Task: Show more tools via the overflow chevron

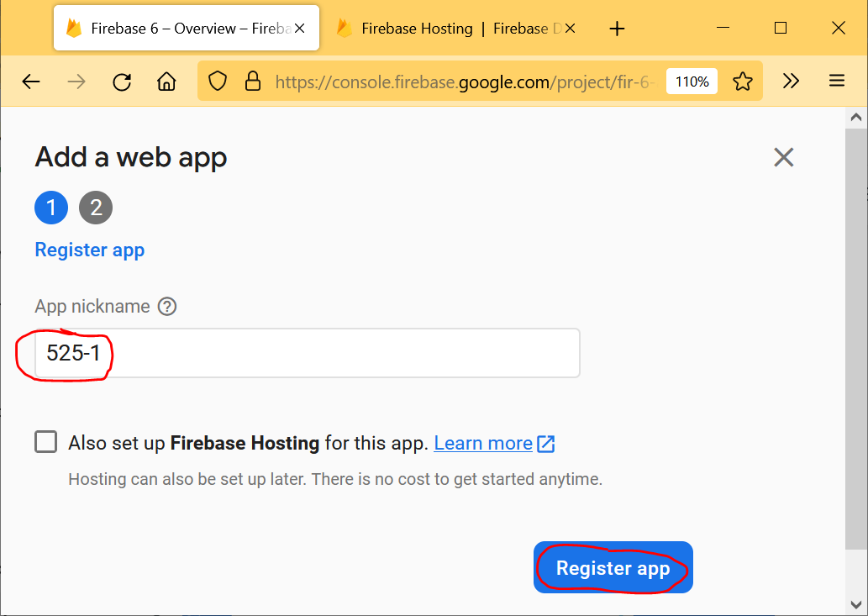Action: click(x=791, y=82)
